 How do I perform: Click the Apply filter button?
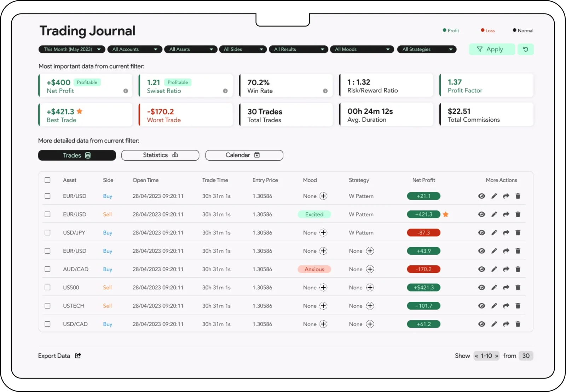491,49
